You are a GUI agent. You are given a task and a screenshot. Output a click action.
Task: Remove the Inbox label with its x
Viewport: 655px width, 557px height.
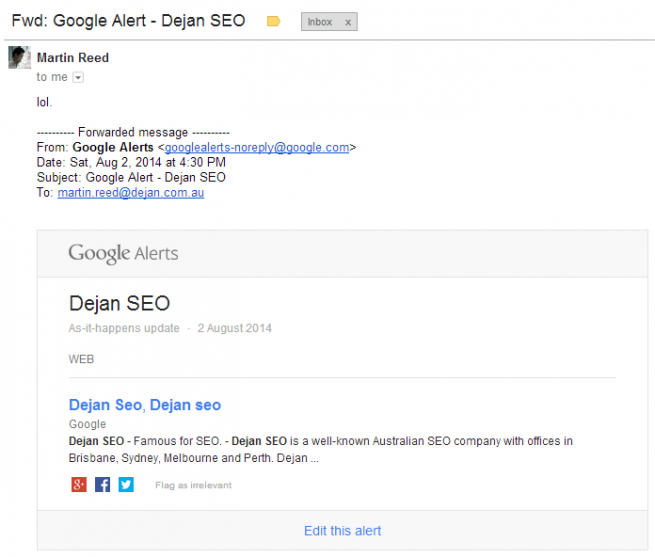348,23
